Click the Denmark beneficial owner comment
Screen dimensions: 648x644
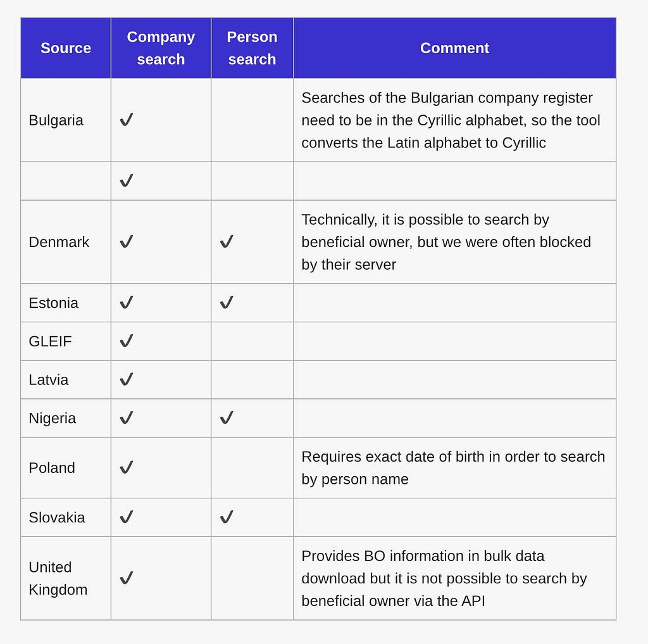pos(446,241)
